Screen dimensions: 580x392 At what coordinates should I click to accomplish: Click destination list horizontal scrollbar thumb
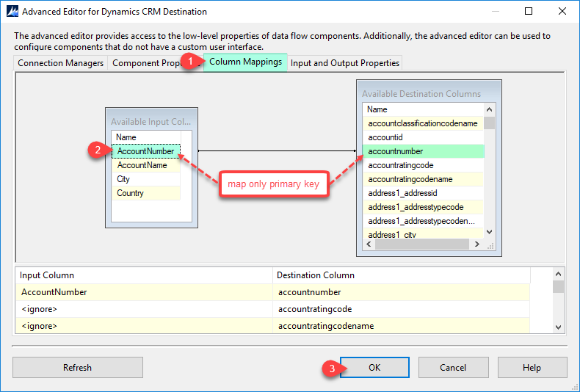point(422,244)
